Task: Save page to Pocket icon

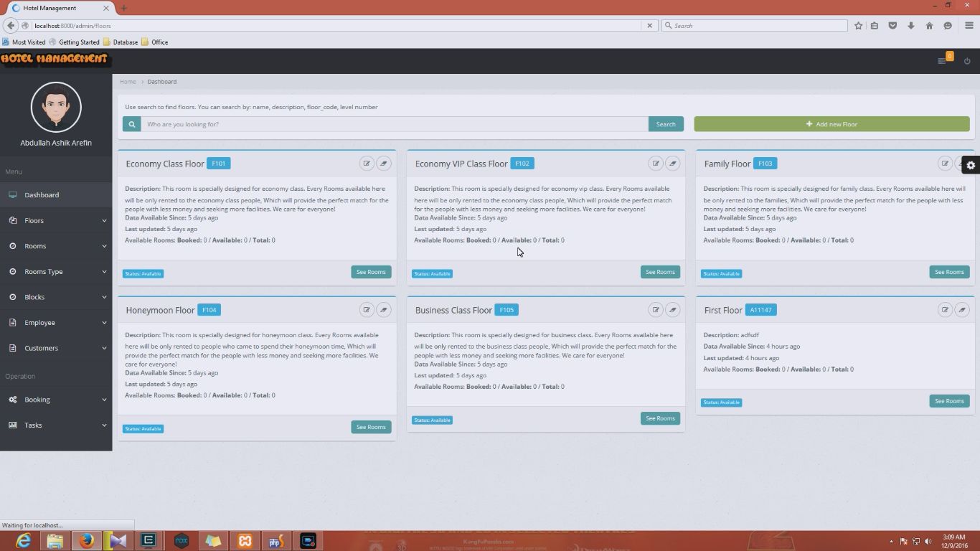Action: click(x=892, y=26)
